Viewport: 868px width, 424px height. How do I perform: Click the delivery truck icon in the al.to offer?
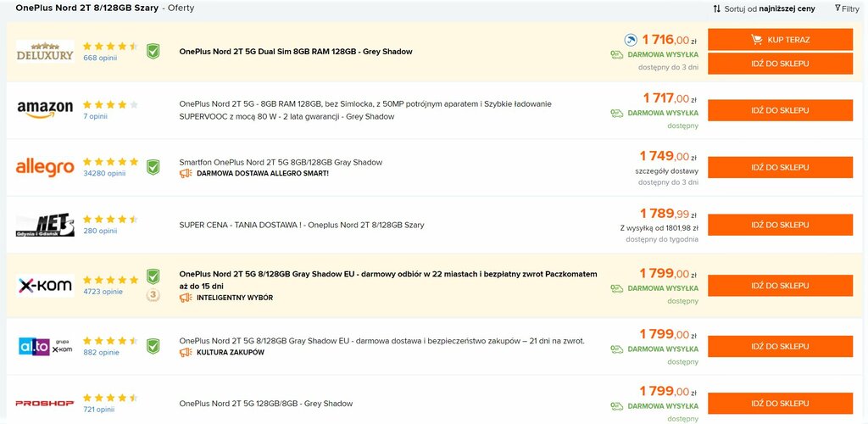(x=617, y=349)
